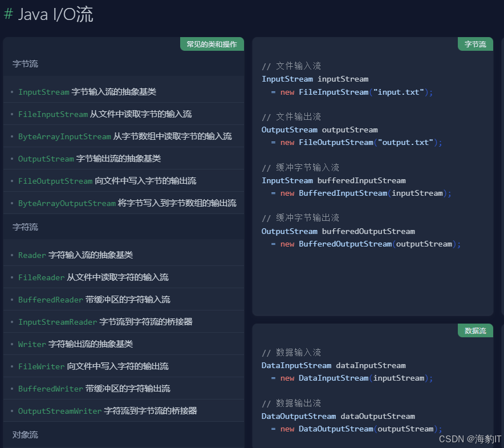This screenshot has height=448, width=504.
Task: Click the 'FileOutputStream' list row
Action: coord(124,180)
